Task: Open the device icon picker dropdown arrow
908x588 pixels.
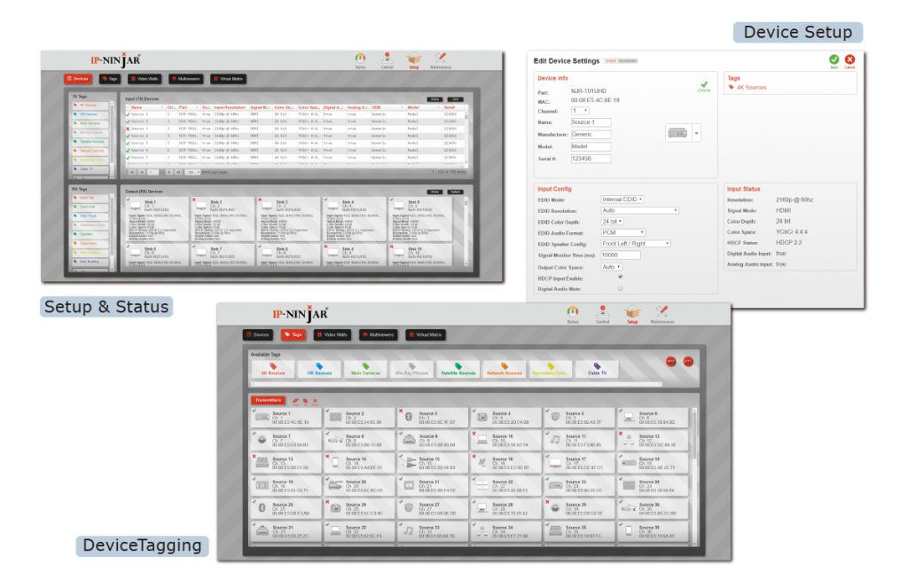Action: coord(696,134)
